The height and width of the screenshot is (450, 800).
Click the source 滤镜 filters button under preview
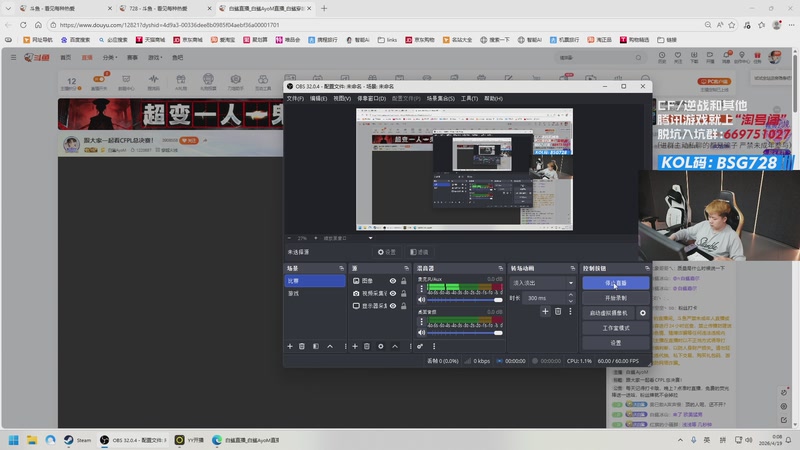coord(419,252)
